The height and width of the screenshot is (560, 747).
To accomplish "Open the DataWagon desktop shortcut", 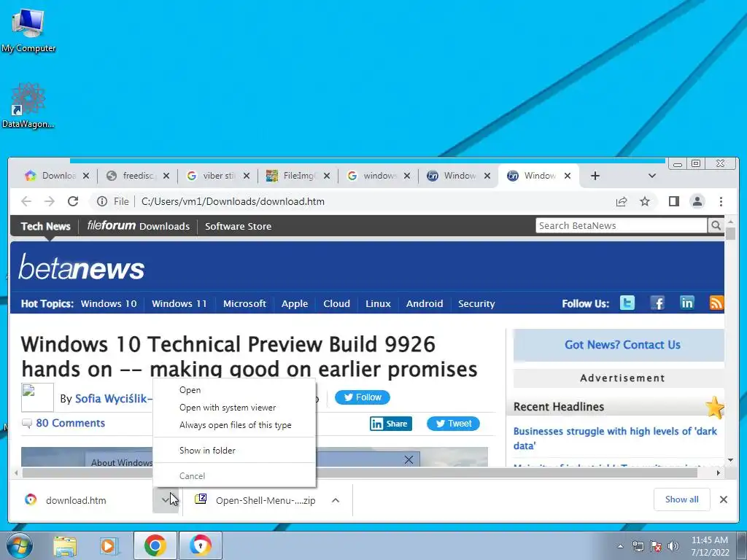I will click(x=28, y=105).
